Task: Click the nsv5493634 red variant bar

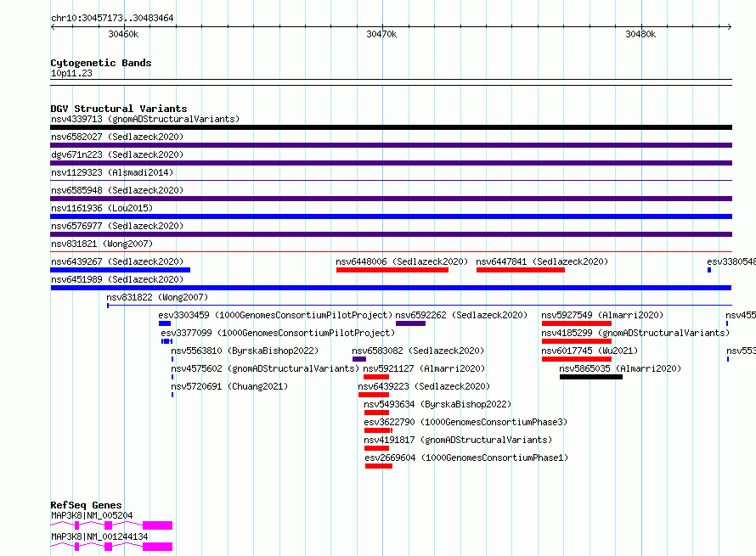Action: [x=376, y=413]
